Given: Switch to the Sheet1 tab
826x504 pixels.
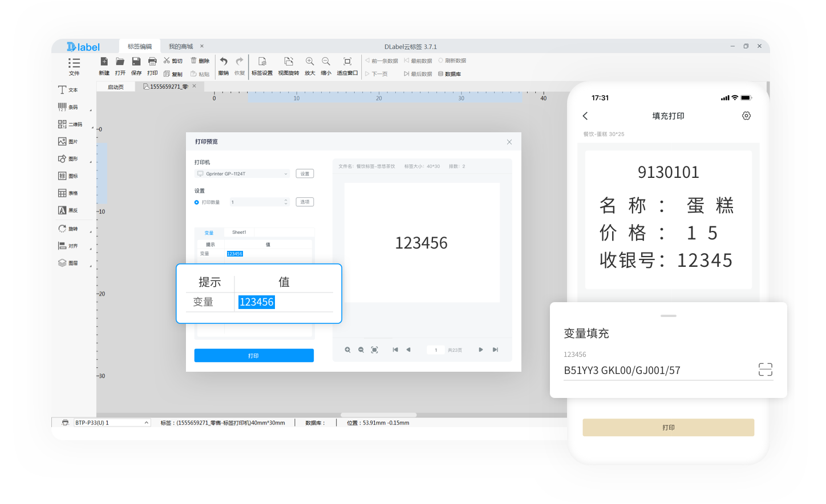Looking at the screenshot, I should pos(239,232).
